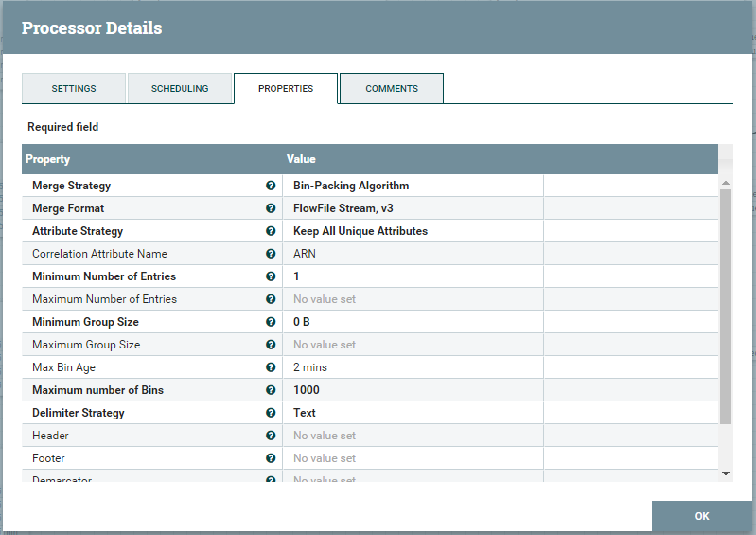This screenshot has height=535, width=756.
Task: Select the Bin-Packing Algorithm value cell
Action: (x=413, y=186)
